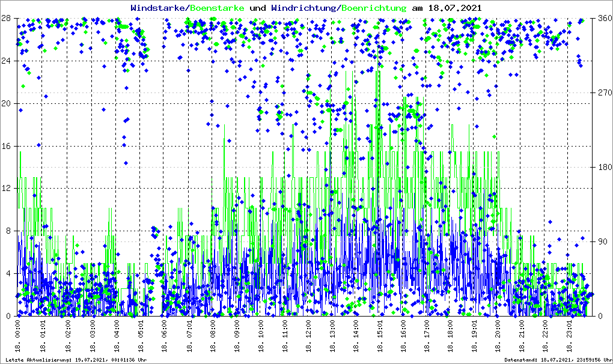Viewport: 613px width, 364px height.
Task: Select the 16 wind speed axis label
Action: click(8, 146)
